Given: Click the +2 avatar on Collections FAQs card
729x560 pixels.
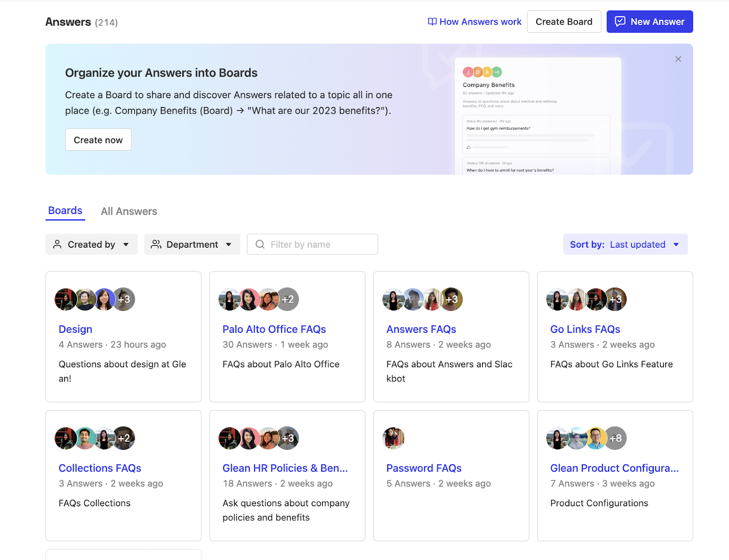Looking at the screenshot, I should pyautogui.click(x=124, y=438).
